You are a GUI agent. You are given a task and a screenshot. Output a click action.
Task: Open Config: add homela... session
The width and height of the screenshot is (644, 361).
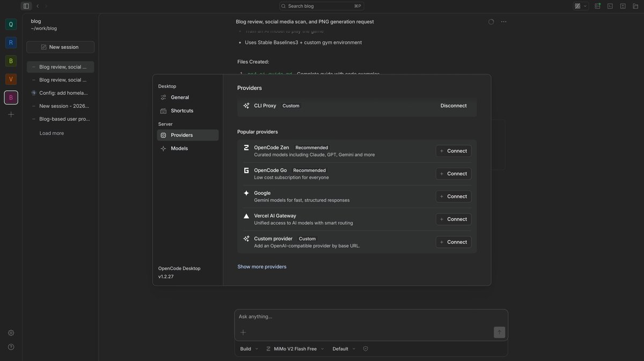point(60,93)
